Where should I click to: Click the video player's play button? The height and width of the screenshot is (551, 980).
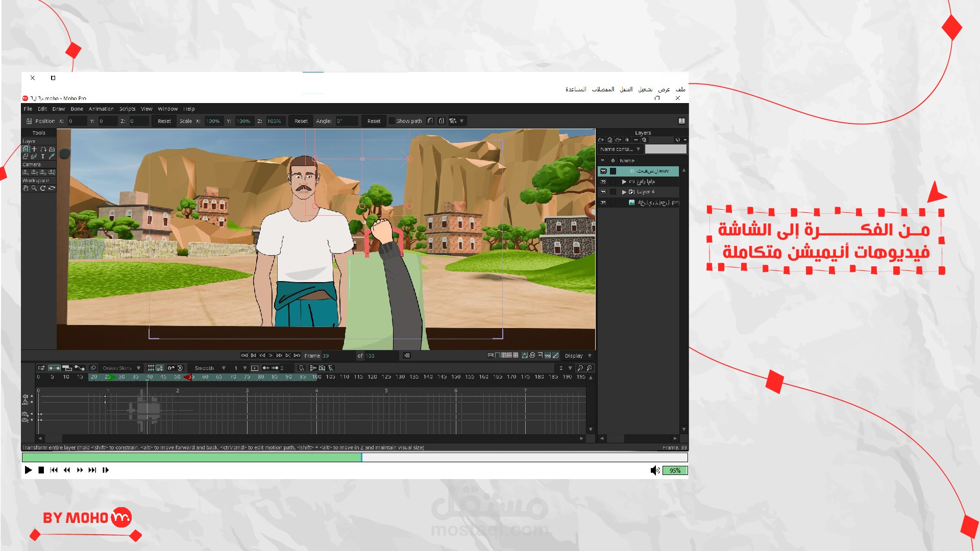pos(28,470)
